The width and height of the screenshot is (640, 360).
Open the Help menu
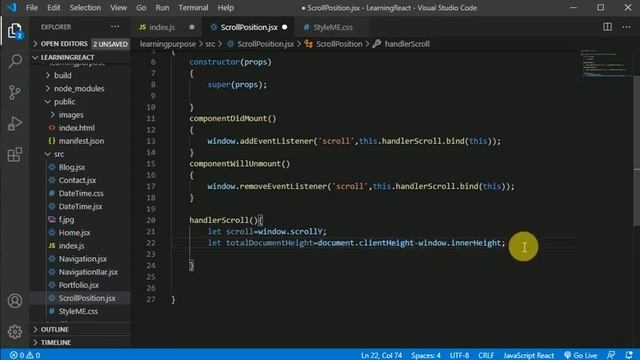[225, 7]
